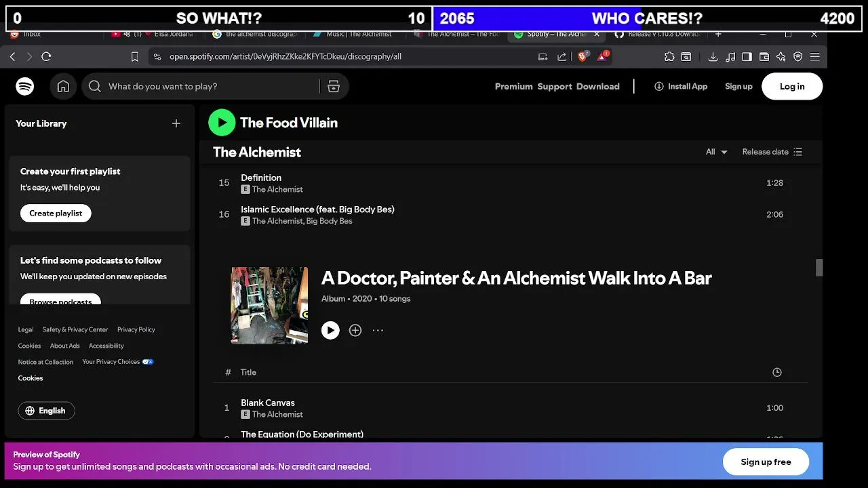Open the Notice at Collection link
This screenshot has width=868, height=488.
[45, 362]
